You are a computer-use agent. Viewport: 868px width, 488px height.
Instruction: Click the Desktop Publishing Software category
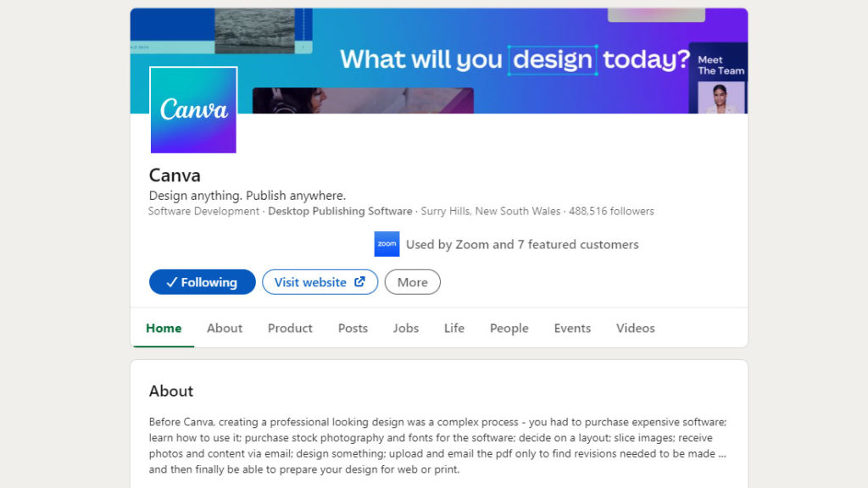pyautogui.click(x=340, y=211)
